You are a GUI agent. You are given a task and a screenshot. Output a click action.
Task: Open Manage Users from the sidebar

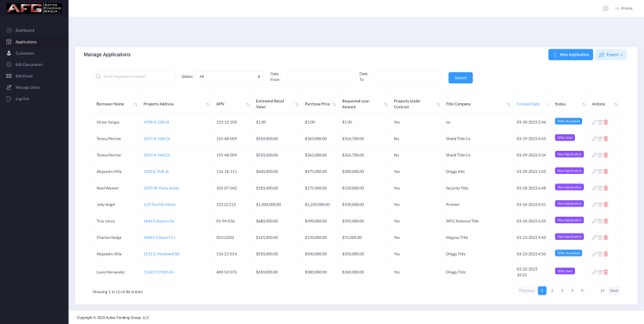click(x=27, y=87)
